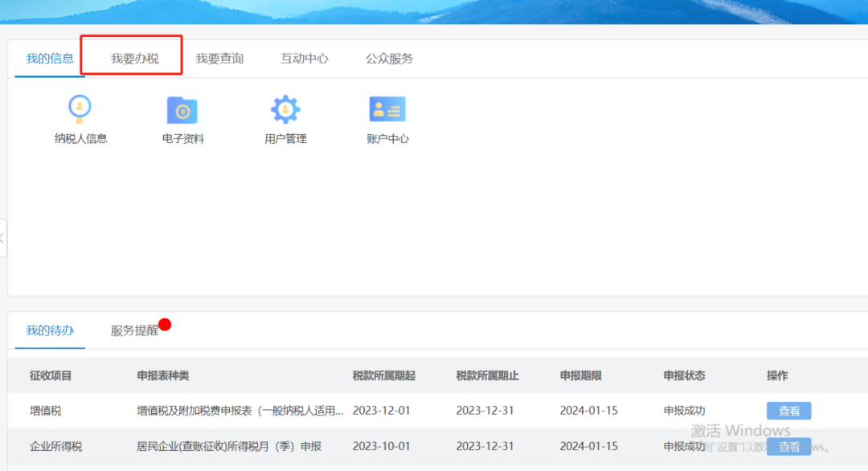The height and width of the screenshot is (471, 868).
Task: Select the 增值税 cell
Action: click(45, 411)
